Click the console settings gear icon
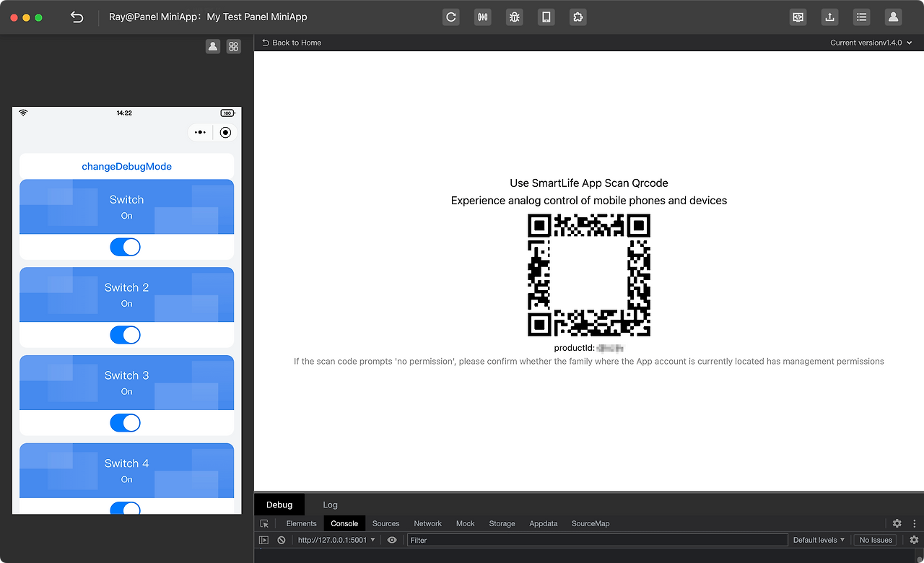This screenshot has width=924, height=563. click(914, 540)
